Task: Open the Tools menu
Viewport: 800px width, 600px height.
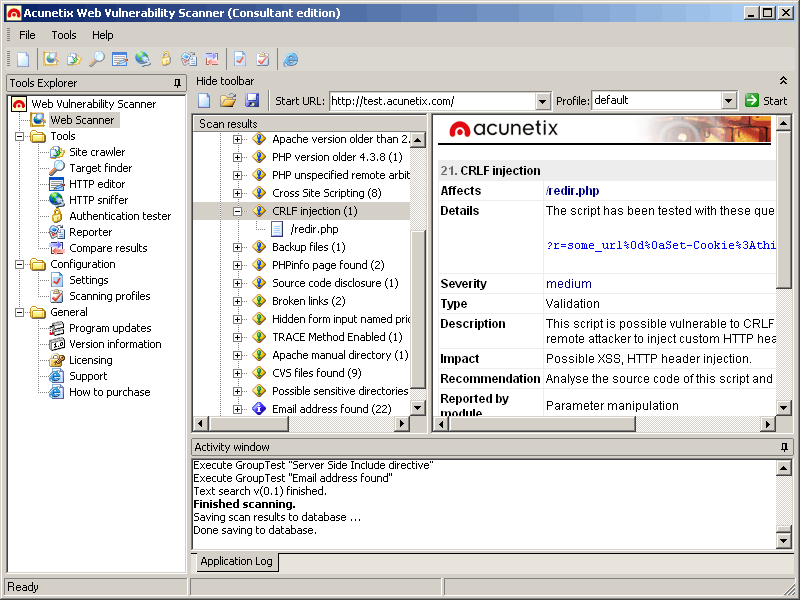Action: pos(64,35)
